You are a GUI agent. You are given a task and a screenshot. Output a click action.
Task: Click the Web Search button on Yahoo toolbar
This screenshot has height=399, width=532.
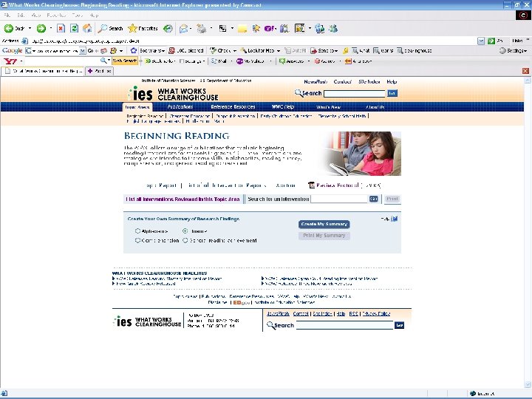tap(125, 61)
